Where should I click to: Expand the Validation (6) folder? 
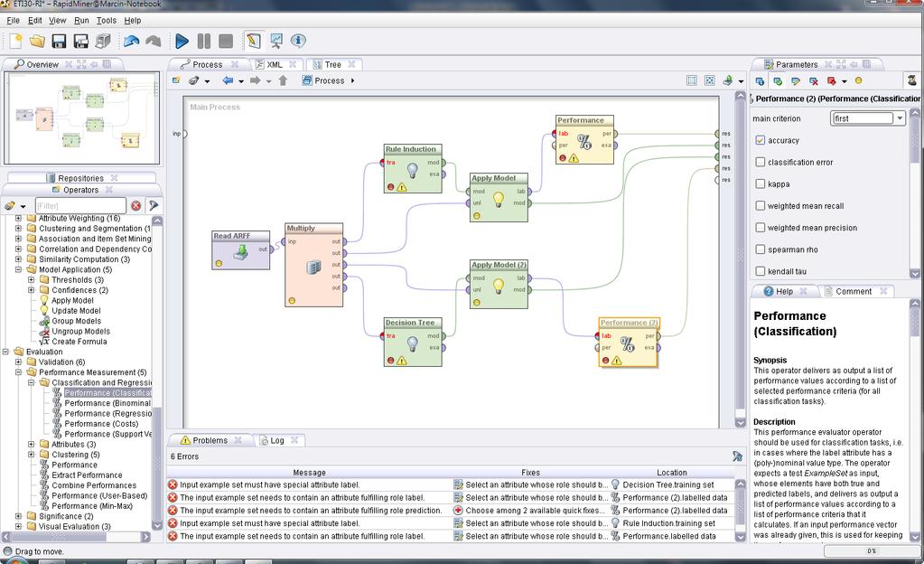tap(18, 362)
